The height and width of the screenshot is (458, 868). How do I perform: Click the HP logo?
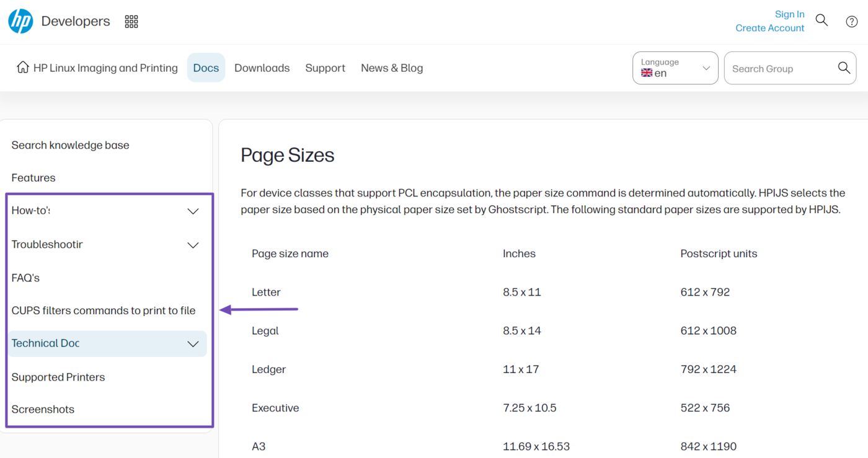pos(20,21)
